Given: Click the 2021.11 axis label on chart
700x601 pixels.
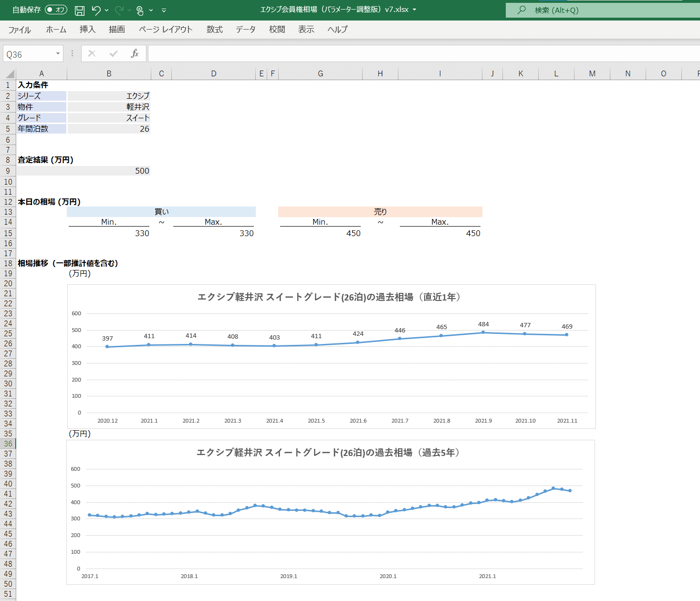Looking at the screenshot, I should tap(567, 421).
